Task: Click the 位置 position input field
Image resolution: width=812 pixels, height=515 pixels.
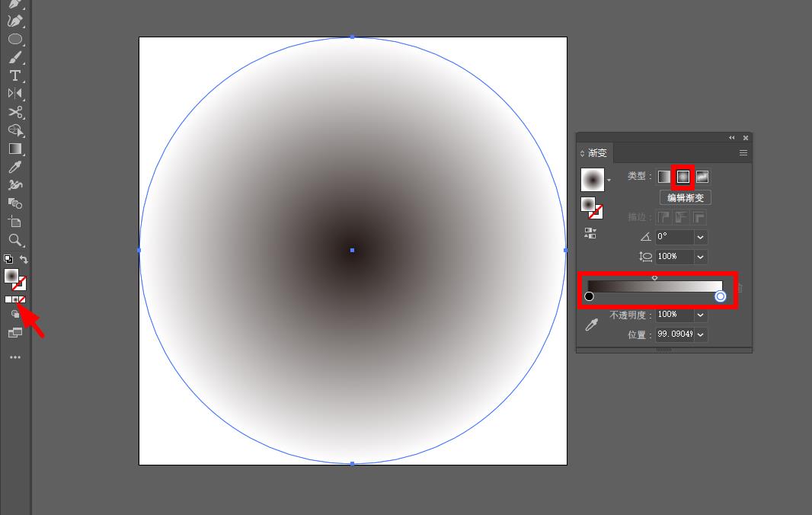Action: 674,334
